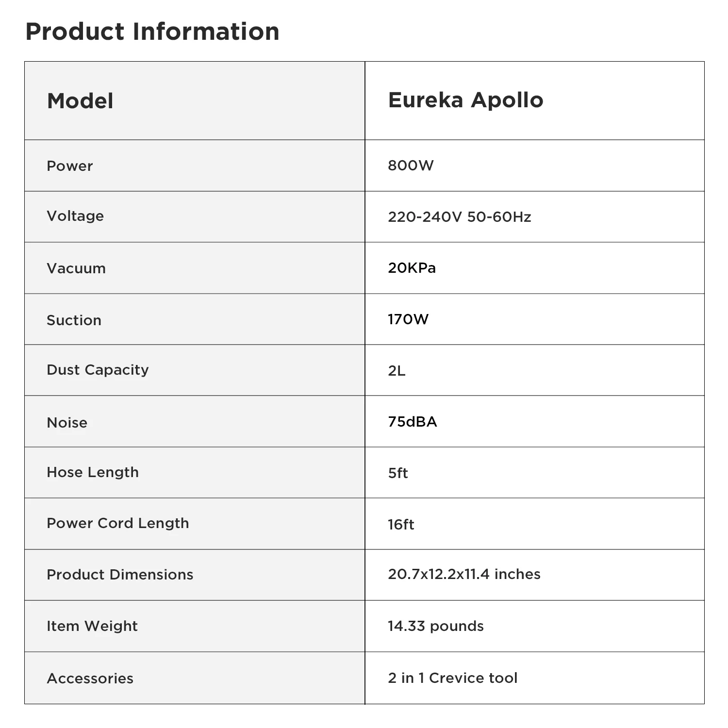Select the Hose Length label

(x=93, y=473)
